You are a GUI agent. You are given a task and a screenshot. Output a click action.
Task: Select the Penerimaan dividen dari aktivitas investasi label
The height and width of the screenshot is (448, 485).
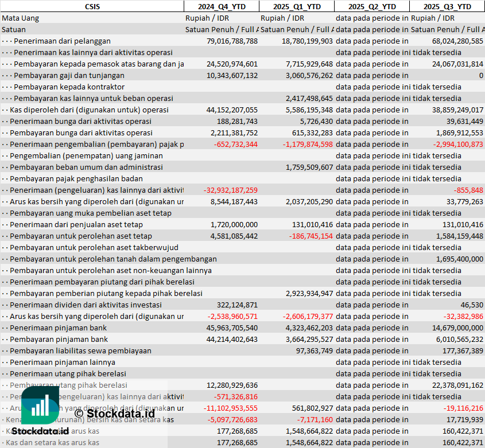click(x=82, y=305)
